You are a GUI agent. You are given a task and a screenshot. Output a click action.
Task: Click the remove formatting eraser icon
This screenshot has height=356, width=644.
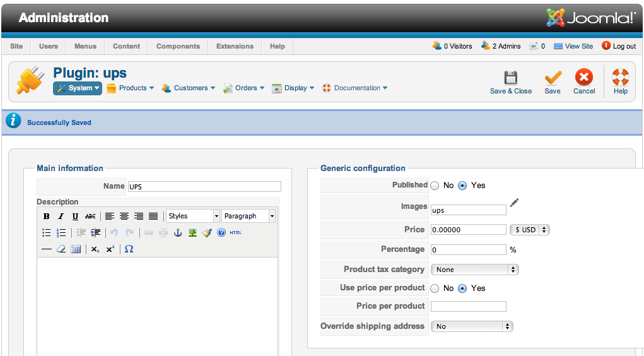tap(61, 249)
